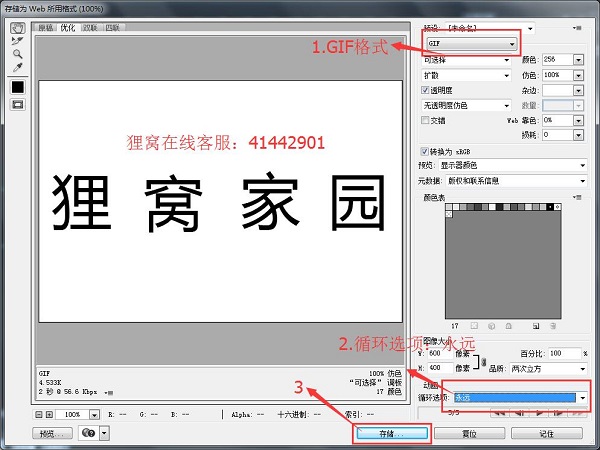The image size is (600, 450).
Task: Select the Slice Select tool
Action: pos(18,41)
